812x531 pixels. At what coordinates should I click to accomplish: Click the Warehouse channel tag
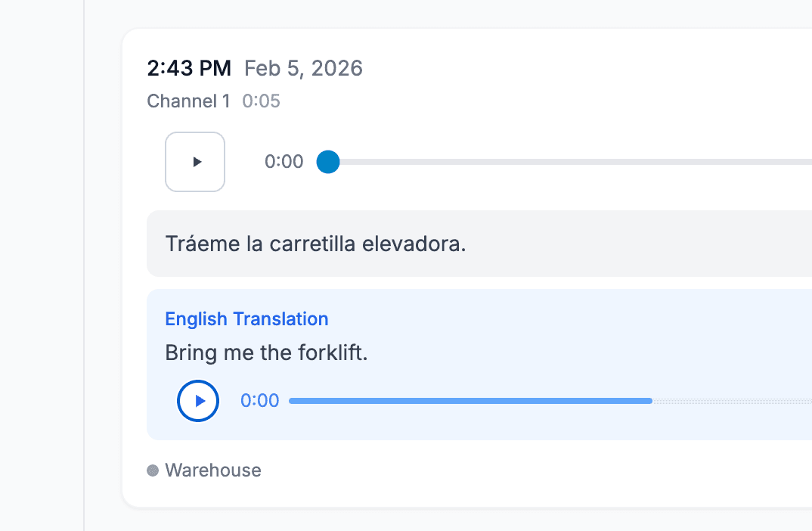point(213,470)
